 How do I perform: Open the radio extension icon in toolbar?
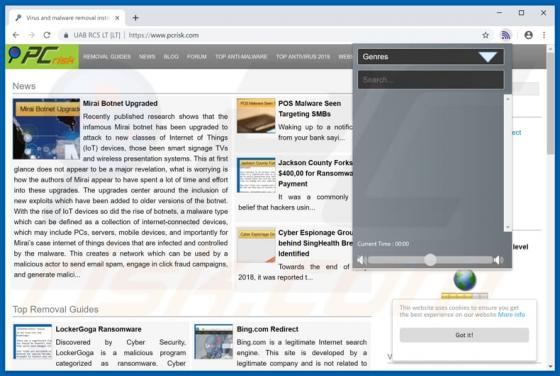pos(506,35)
